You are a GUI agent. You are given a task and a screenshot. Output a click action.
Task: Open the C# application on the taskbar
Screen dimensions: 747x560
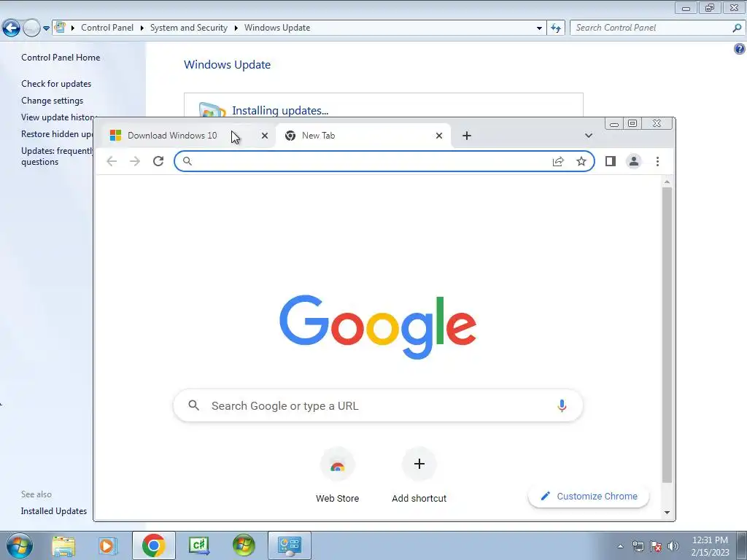pyautogui.click(x=199, y=545)
